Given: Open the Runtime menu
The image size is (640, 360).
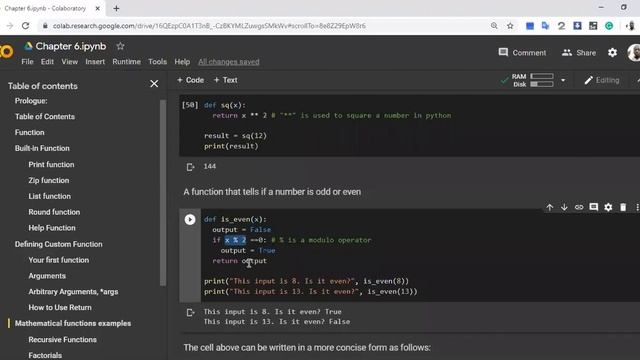Looking at the screenshot, I should coord(127,62).
